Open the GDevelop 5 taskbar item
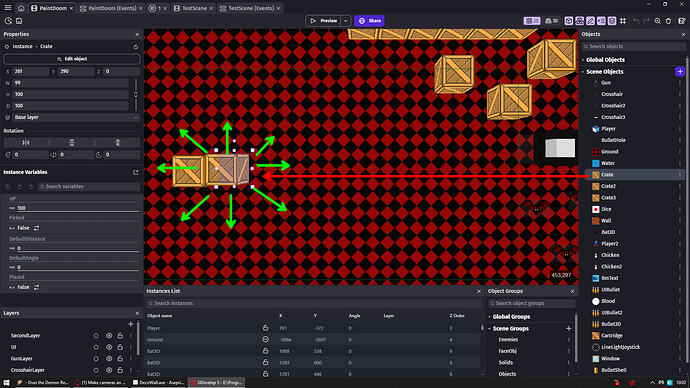 [x=217, y=383]
